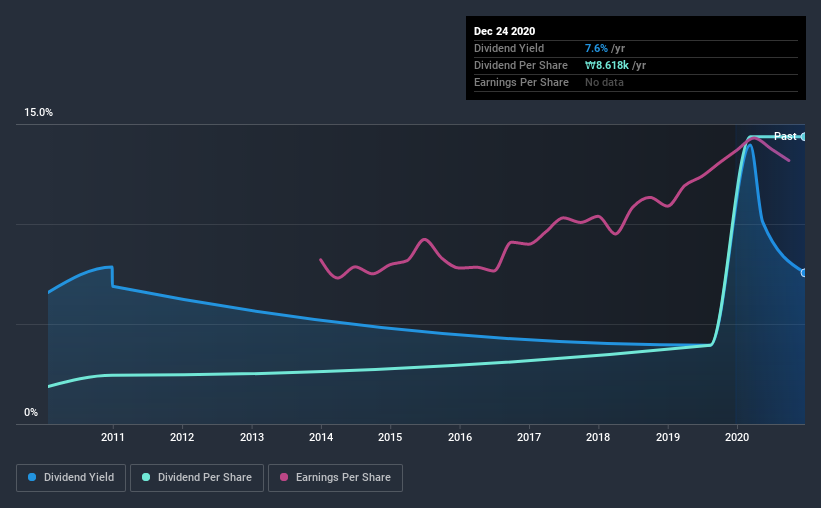
Task: Click the tooltip 'Dividend Yield' row label
Action: [x=509, y=48]
